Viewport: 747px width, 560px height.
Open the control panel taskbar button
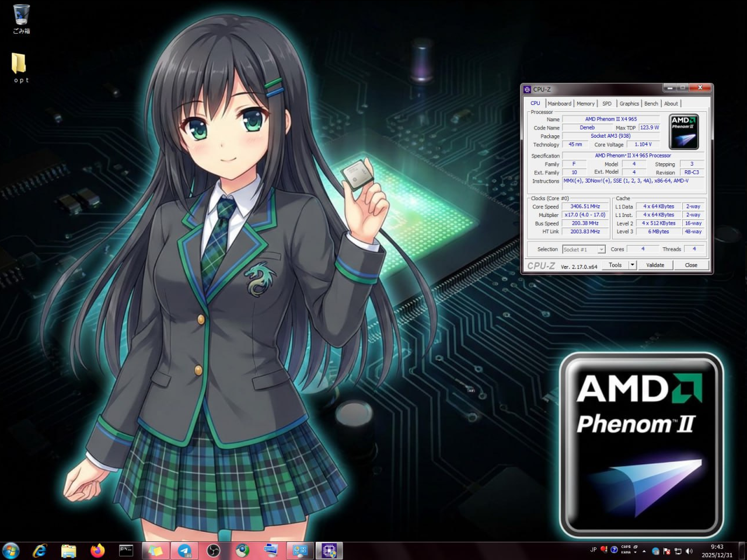tap(300, 551)
